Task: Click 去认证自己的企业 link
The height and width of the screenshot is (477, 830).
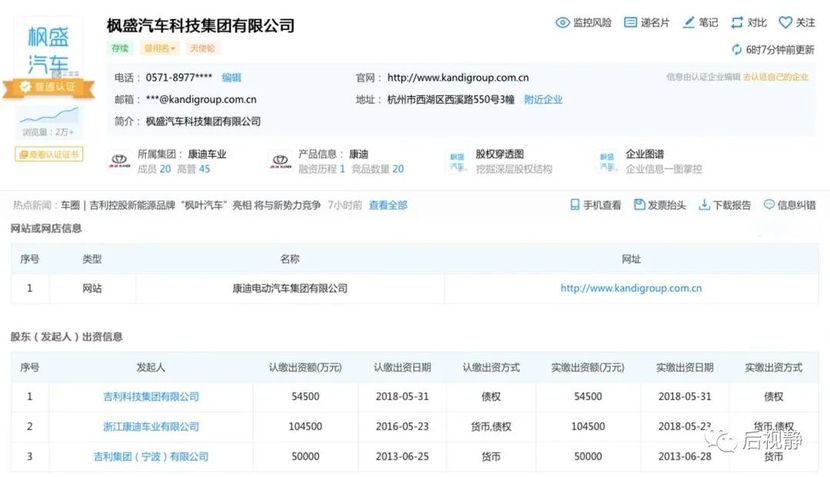Action: [x=775, y=77]
